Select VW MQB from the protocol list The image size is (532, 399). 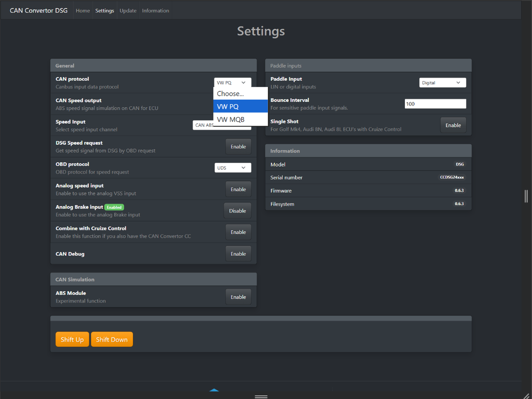coord(240,119)
